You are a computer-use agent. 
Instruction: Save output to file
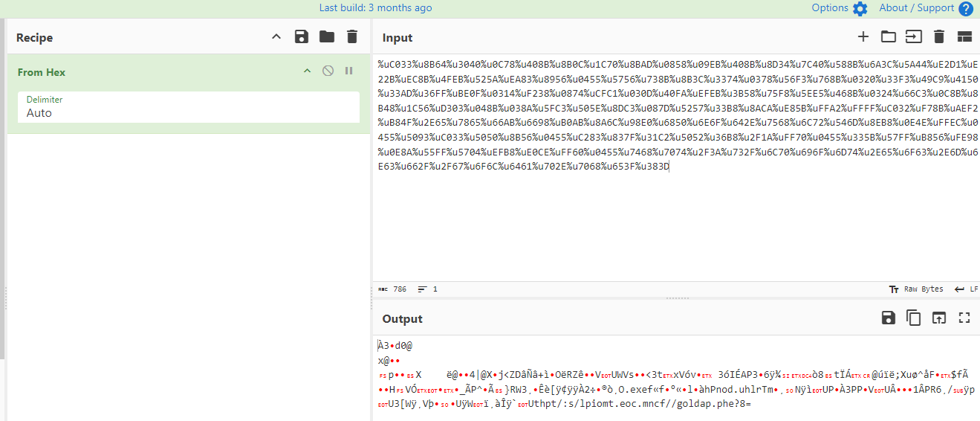tap(888, 318)
